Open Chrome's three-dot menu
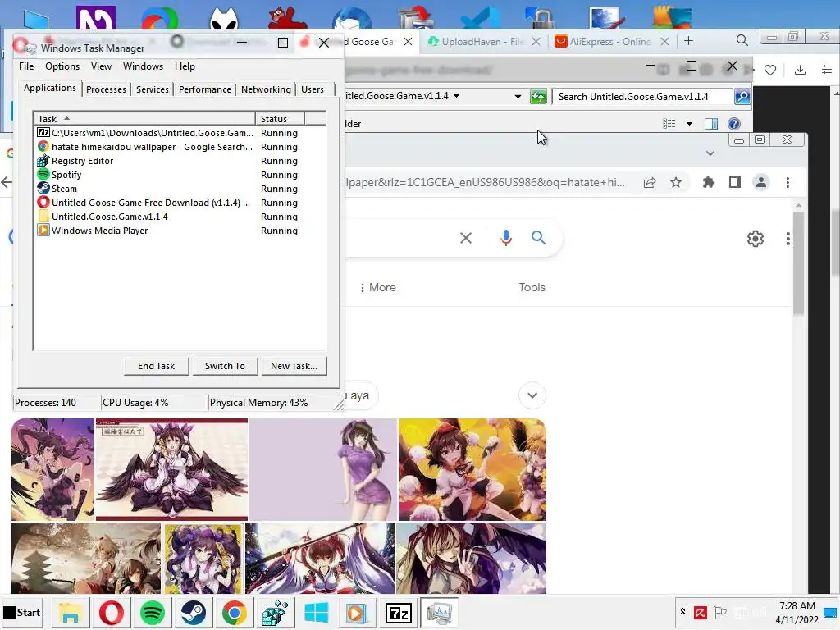Screen dimensions: 840x630 tap(787, 183)
